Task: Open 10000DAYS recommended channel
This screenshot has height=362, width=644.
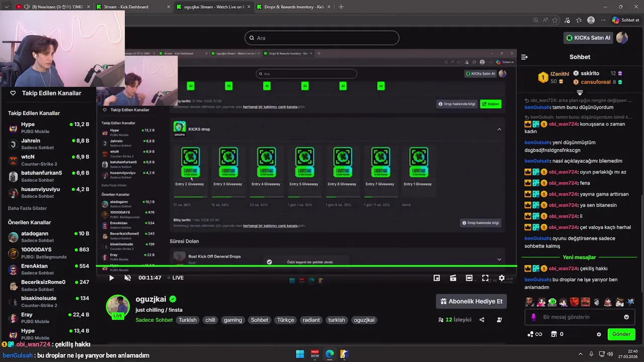Action: [48, 253]
